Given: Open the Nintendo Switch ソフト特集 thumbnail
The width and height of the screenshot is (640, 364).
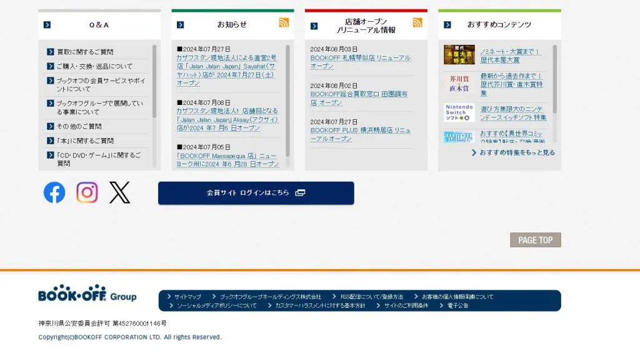Looking at the screenshot, I should (459, 113).
